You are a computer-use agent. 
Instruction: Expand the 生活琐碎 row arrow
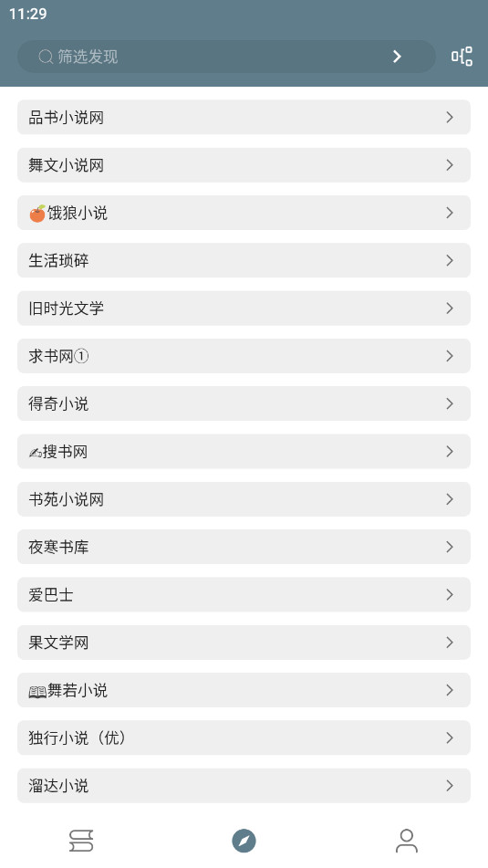[x=450, y=260]
